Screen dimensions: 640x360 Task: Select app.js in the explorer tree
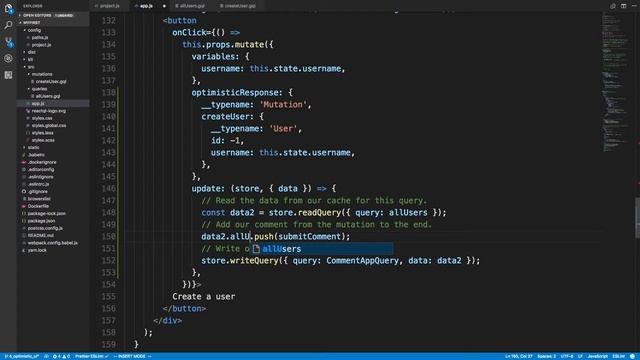click(x=38, y=104)
